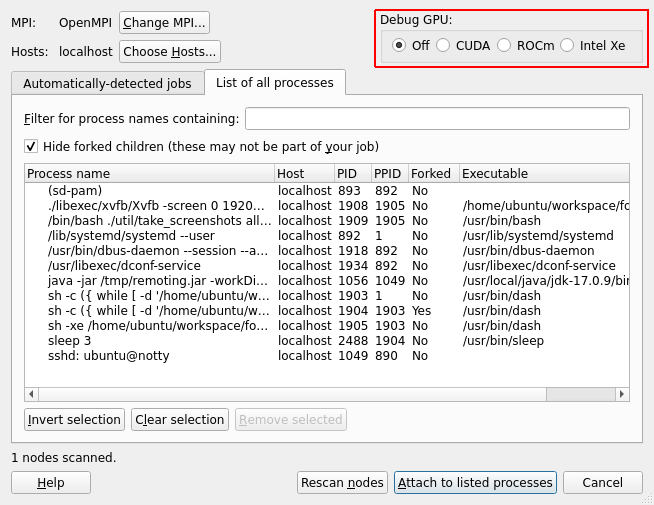Viewport: 654px width, 505px height.
Task: Select the Intel Xe GPU debug option
Action: (x=567, y=45)
